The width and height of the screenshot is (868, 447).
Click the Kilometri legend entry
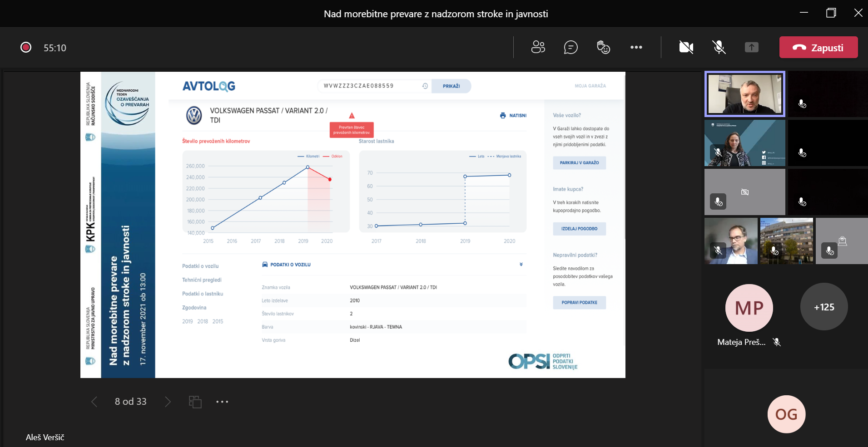pos(309,156)
